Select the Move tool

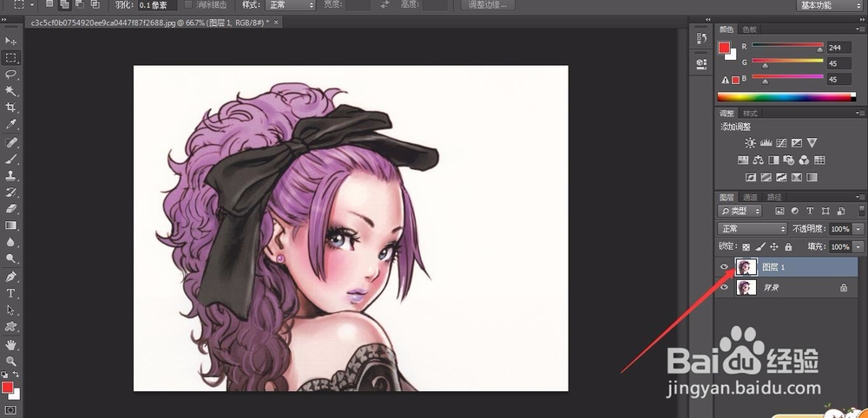pyautogui.click(x=10, y=41)
